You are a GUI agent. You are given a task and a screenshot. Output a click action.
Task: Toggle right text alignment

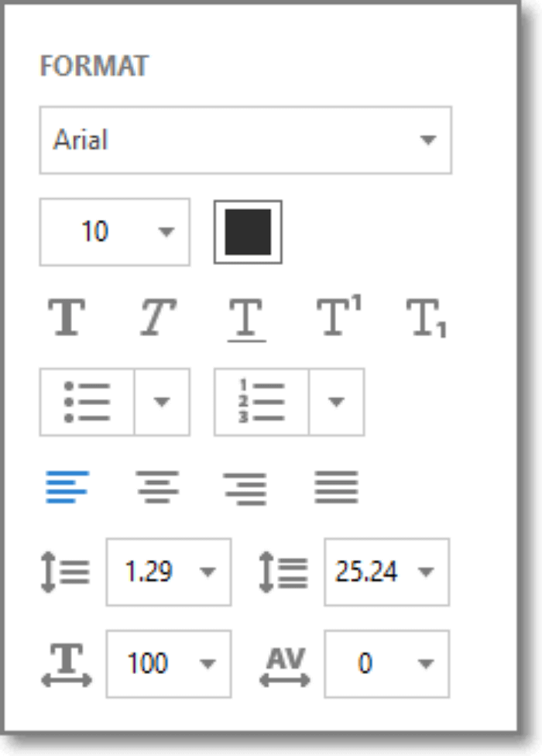click(246, 487)
